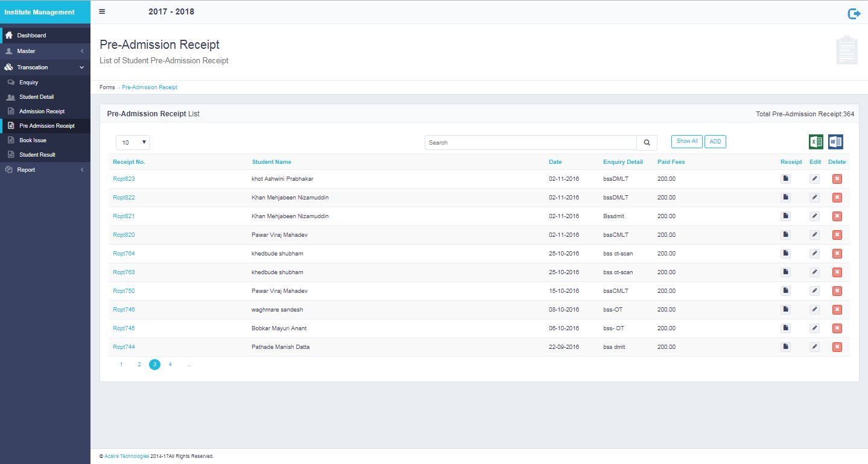Toggle the hamburger sidebar menu icon
The height and width of the screenshot is (464, 868).
click(102, 11)
